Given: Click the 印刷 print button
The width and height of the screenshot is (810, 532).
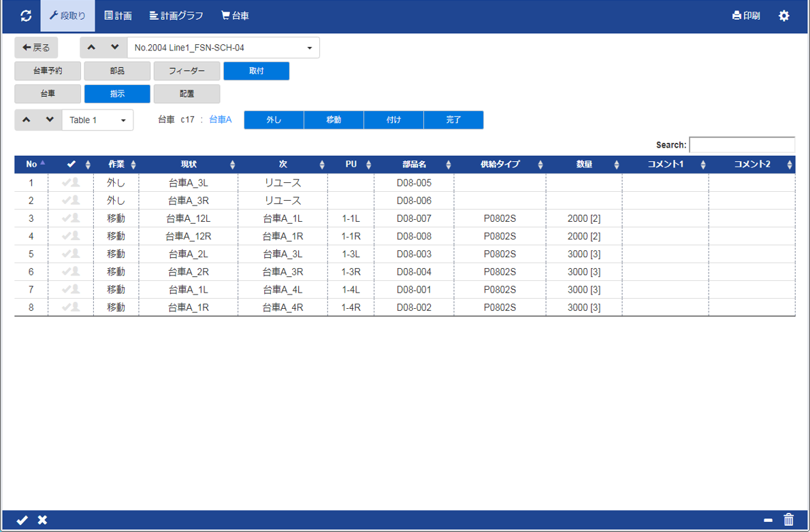Looking at the screenshot, I should 746,16.
